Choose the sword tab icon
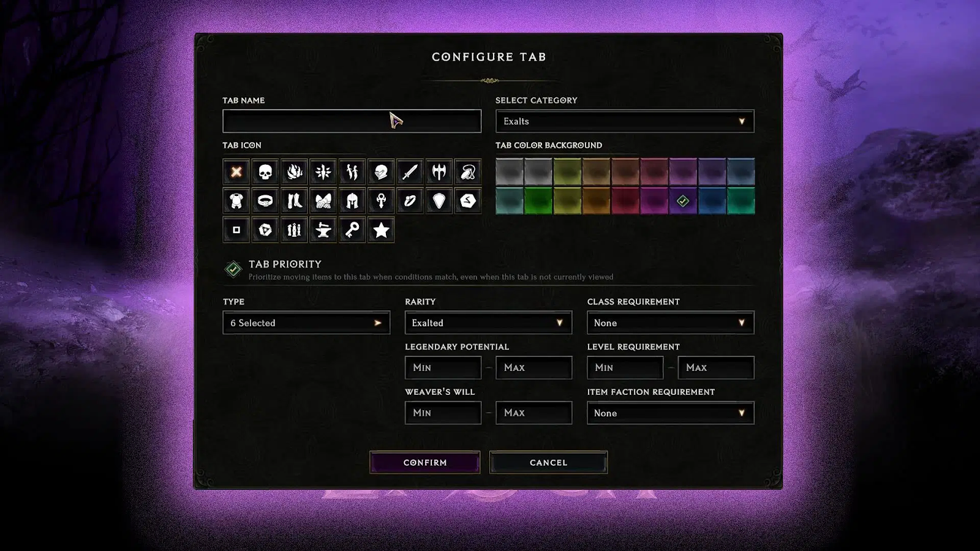 point(410,172)
